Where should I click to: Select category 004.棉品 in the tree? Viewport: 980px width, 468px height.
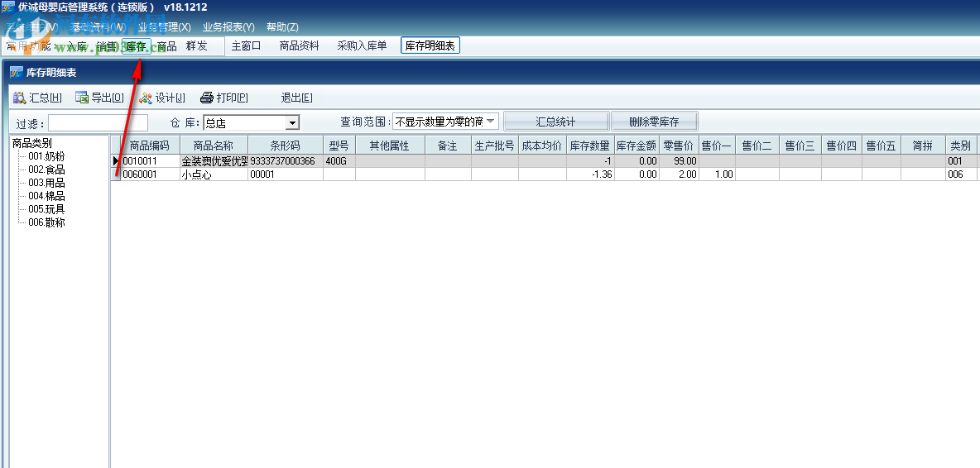tap(46, 196)
